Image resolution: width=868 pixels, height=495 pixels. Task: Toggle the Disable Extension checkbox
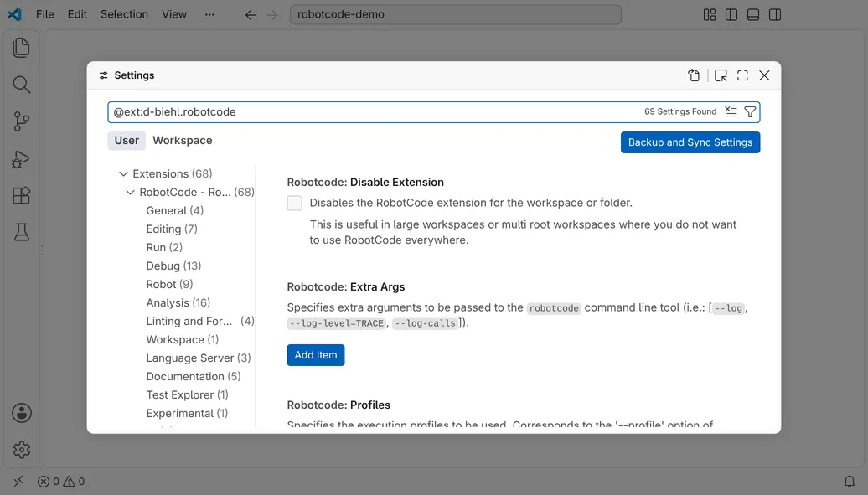pyautogui.click(x=295, y=204)
